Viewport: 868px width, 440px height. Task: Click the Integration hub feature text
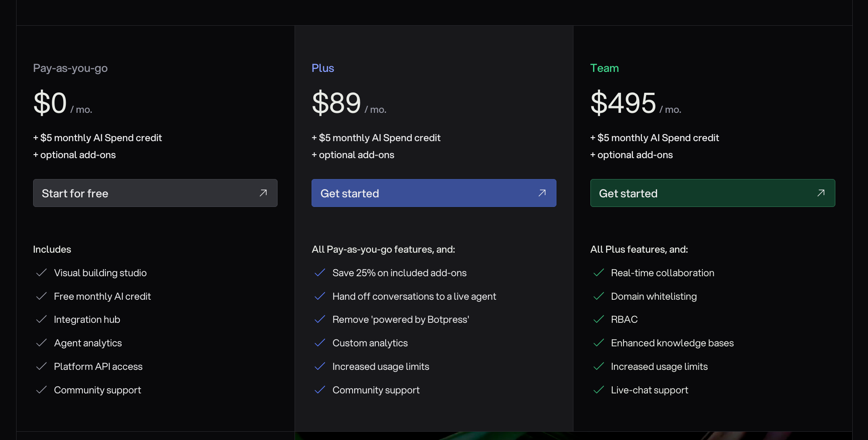[87, 319]
